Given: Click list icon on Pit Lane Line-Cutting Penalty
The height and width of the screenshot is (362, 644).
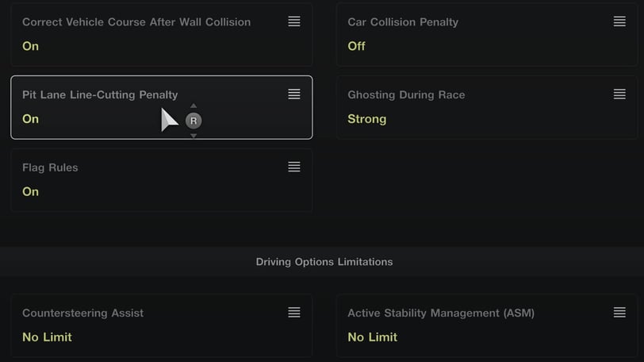Looking at the screenshot, I should click(294, 94).
